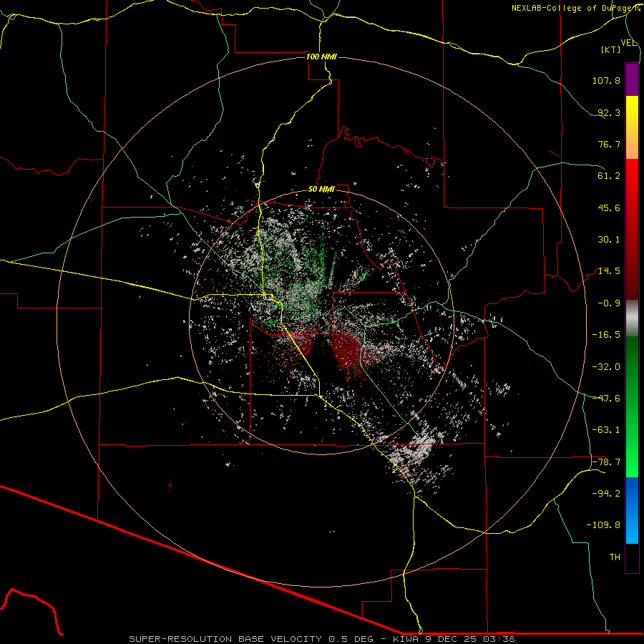Click the 50 NMI range ring label
This screenshot has height=644, width=644.
[321, 190]
